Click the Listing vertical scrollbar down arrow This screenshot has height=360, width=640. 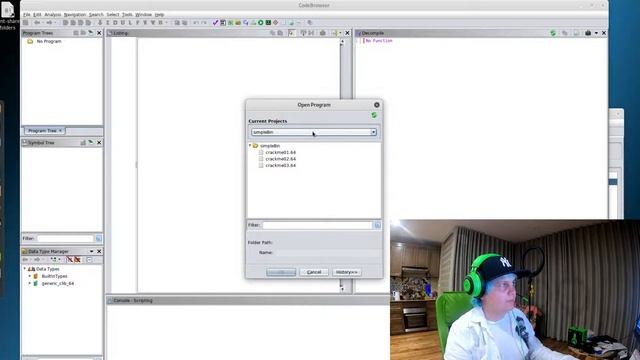click(x=342, y=289)
